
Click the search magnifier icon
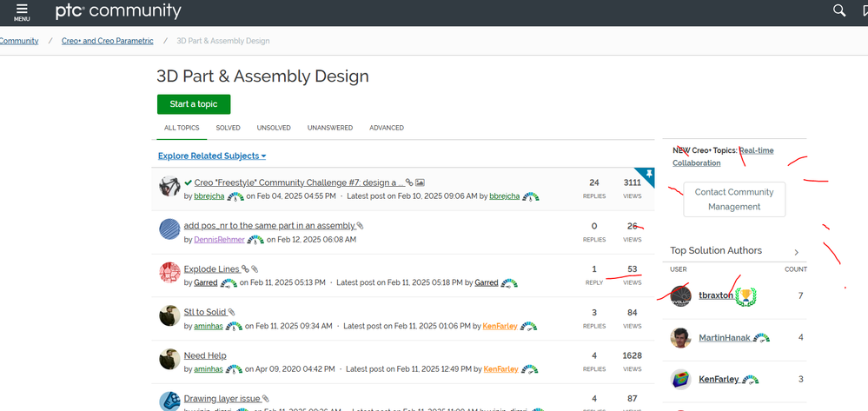tap(840, 10)
